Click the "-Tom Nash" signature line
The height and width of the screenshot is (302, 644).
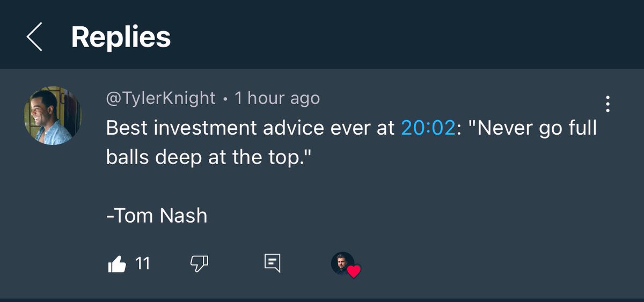point(157,216)
